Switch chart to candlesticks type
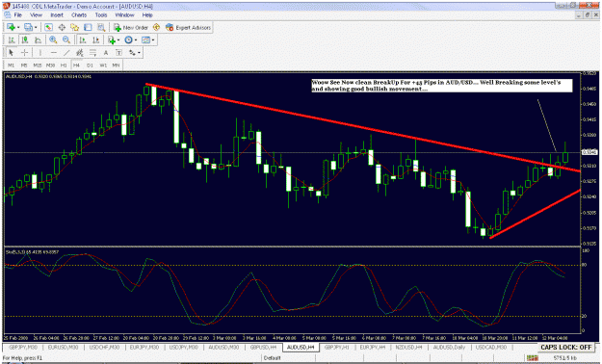Image resolution: width=602 pixels, height=364 pixels. coord(25,39)
